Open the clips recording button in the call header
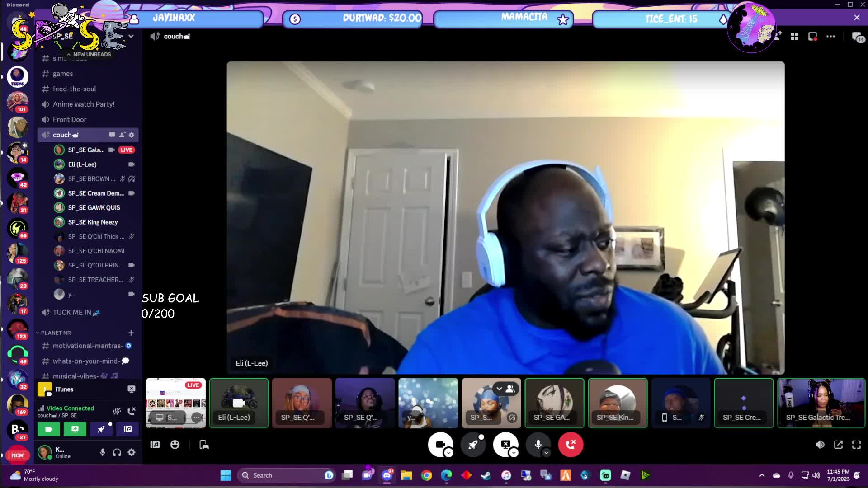Screen dimensions: 868x488 click(812, 37)
